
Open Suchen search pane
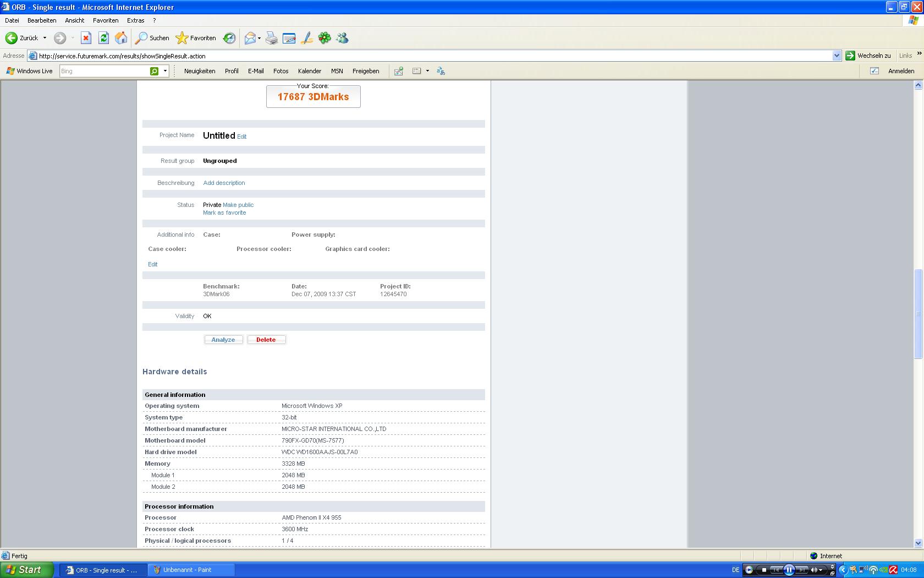click(152, 38)
